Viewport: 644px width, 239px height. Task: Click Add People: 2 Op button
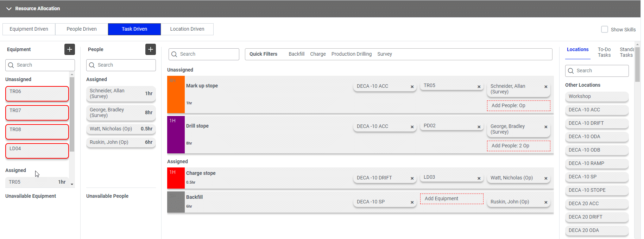[518, 146]
